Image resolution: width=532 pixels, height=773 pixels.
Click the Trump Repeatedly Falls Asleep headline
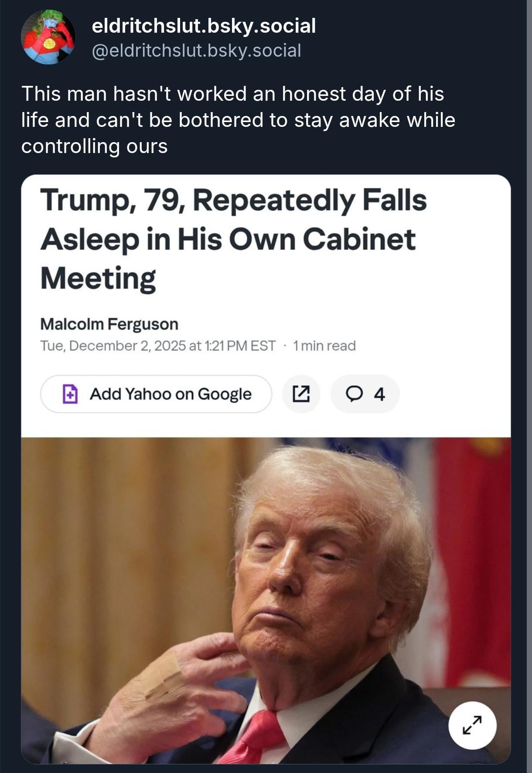pos(233,239)
